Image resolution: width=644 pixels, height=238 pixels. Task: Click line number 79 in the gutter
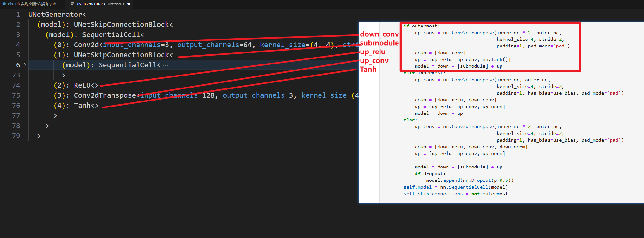click(x=16, y=136)
